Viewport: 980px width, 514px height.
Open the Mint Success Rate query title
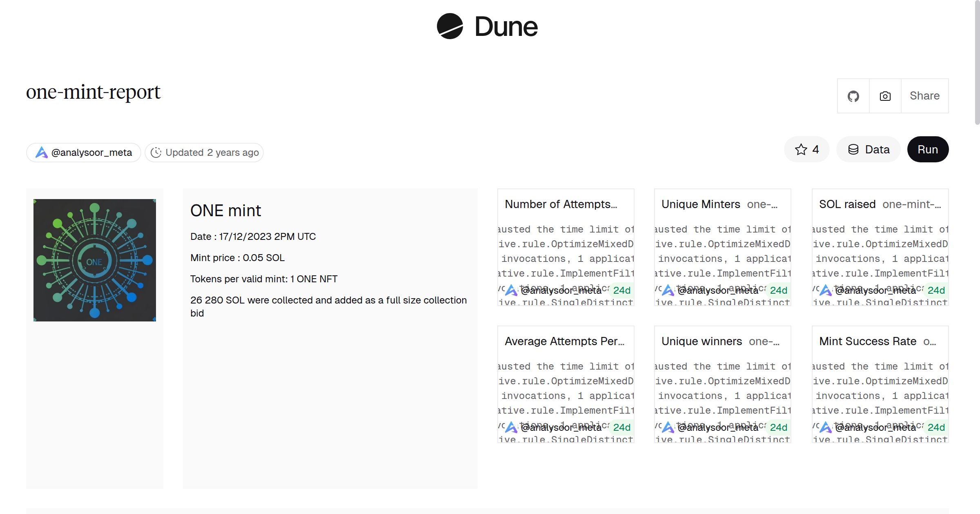[867, 341]
